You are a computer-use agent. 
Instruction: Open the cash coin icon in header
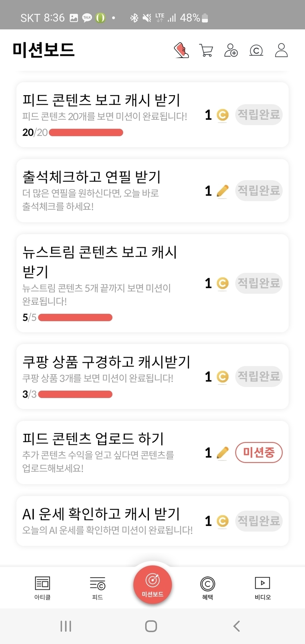pyautogui.click(x=256, y=50)
